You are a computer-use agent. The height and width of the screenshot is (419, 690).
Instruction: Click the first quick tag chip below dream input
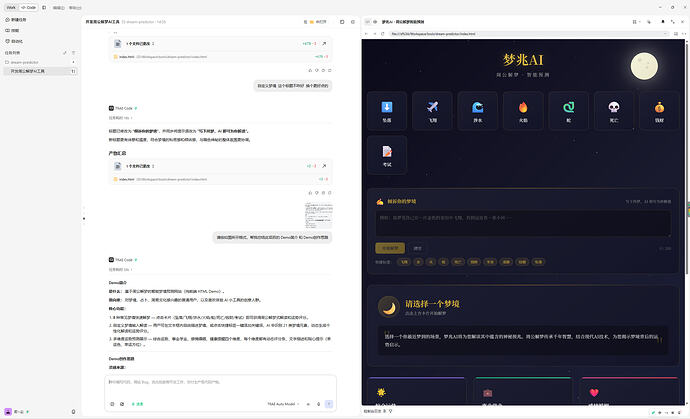click(404, 262)
